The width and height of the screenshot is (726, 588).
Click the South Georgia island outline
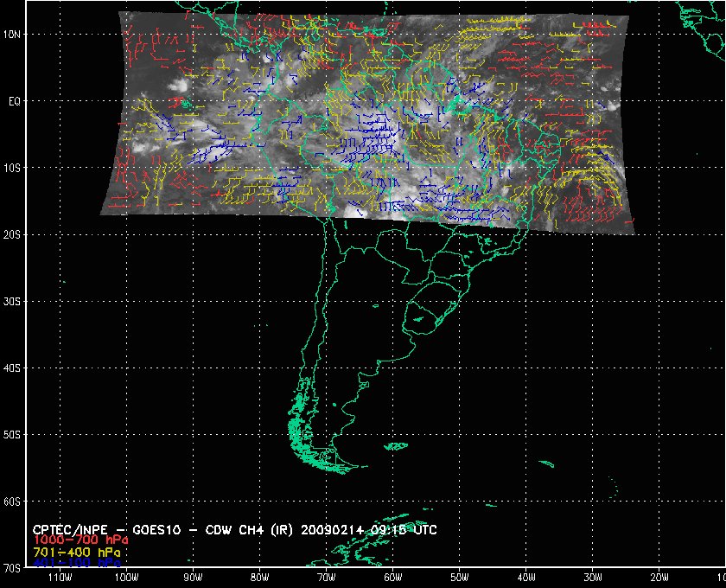tap(546, 463)
